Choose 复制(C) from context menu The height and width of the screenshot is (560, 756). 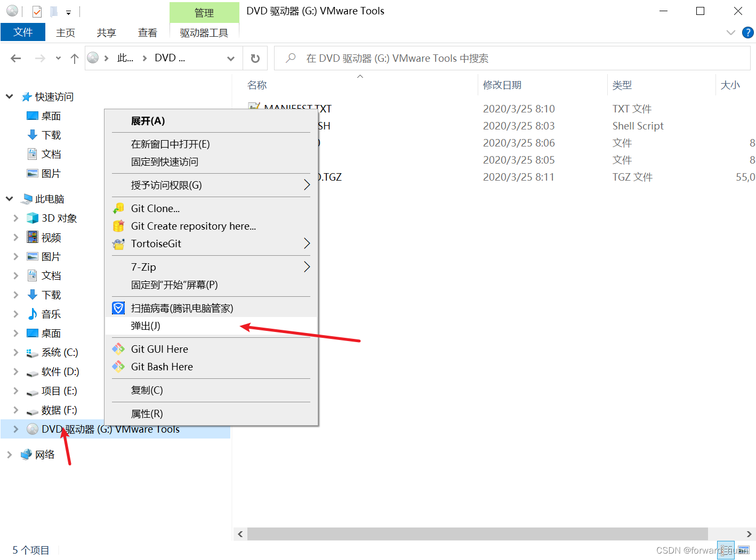pyautogui.click(x=211, y=391)
